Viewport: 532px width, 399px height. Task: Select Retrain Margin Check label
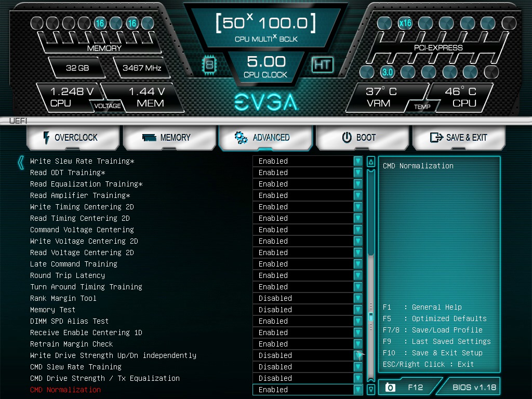(x=71, y=344)
